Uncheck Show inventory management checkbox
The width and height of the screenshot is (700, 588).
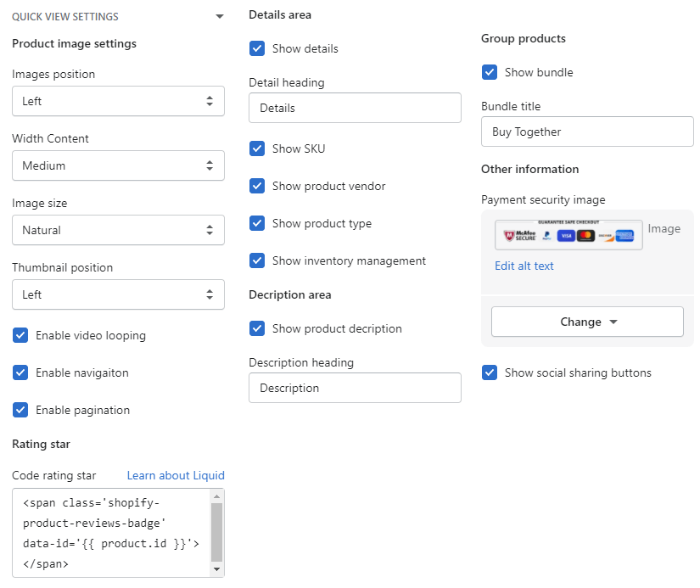[x=258, y=260]
